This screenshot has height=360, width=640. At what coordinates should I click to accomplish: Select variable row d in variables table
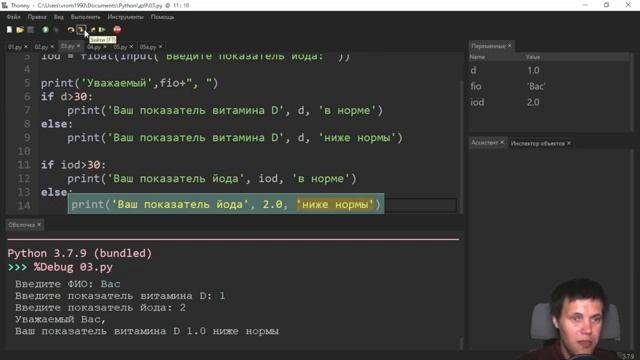(549, 70)
